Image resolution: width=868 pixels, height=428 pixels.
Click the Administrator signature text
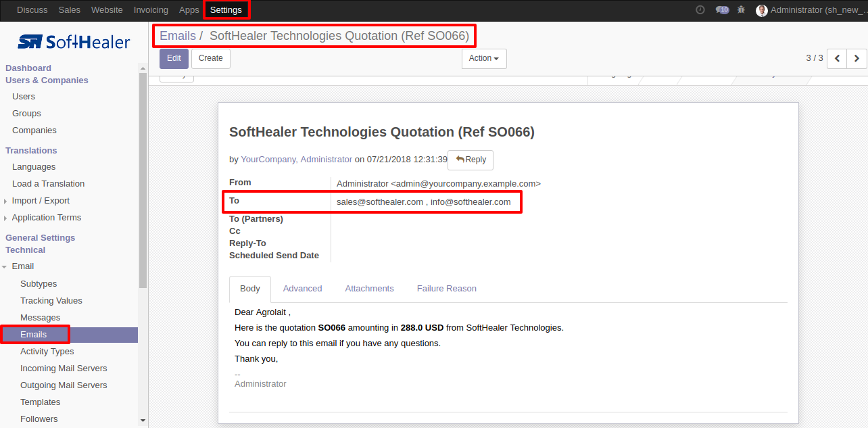click(x=260, y=384)
